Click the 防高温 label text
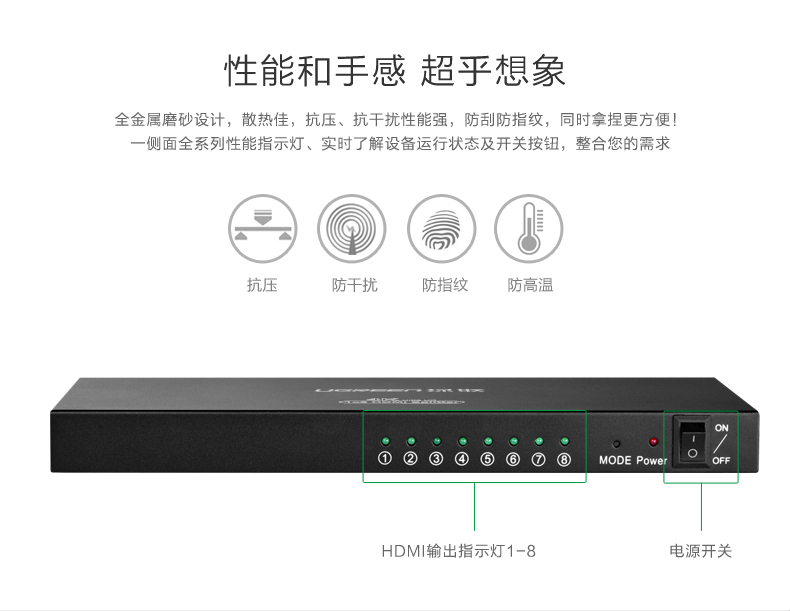 tap(530, 285)
